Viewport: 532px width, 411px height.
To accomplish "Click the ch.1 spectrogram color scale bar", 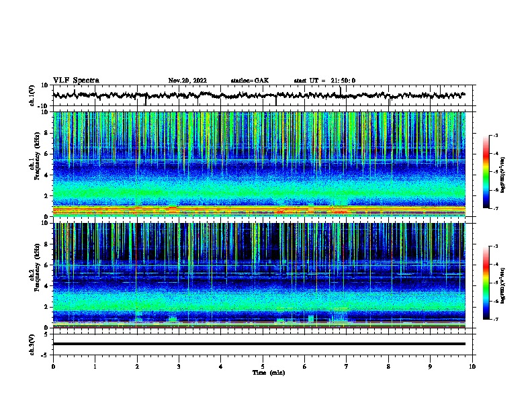I will (x=486, y=172).
